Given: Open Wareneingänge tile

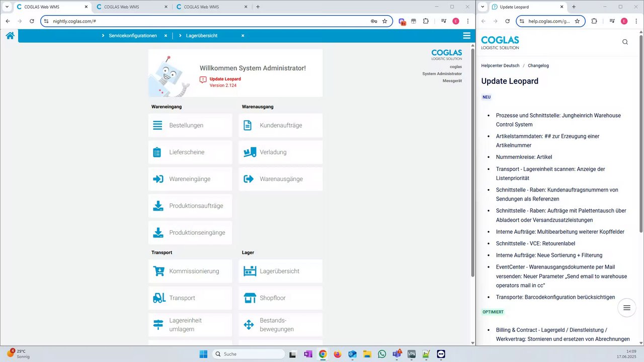Looking at the screenshot, I should 190,179.
